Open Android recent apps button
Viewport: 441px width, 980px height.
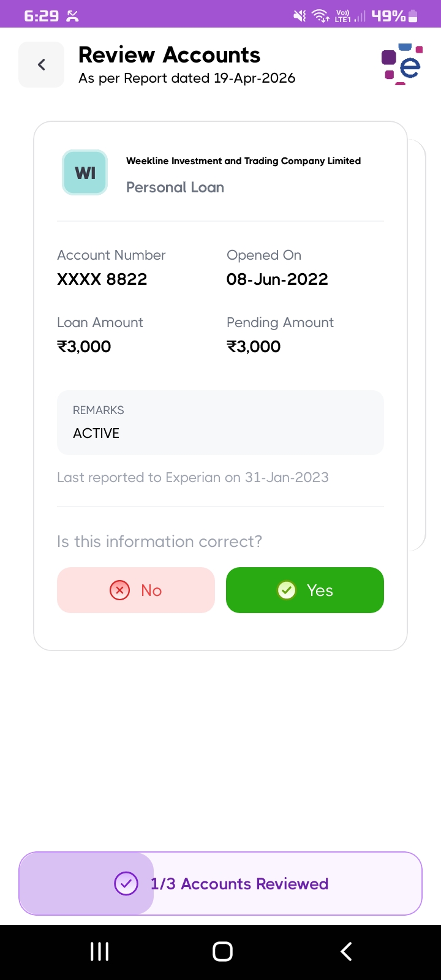click(99, 951)
